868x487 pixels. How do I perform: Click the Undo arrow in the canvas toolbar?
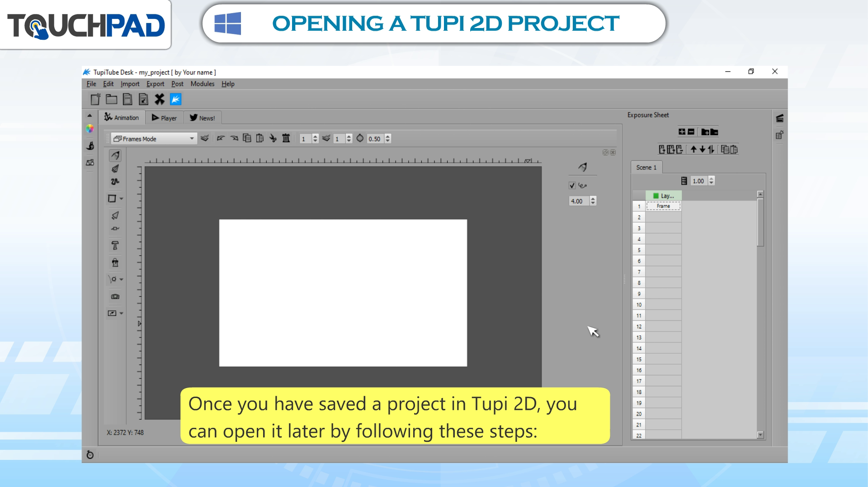[x=221, y=139]
